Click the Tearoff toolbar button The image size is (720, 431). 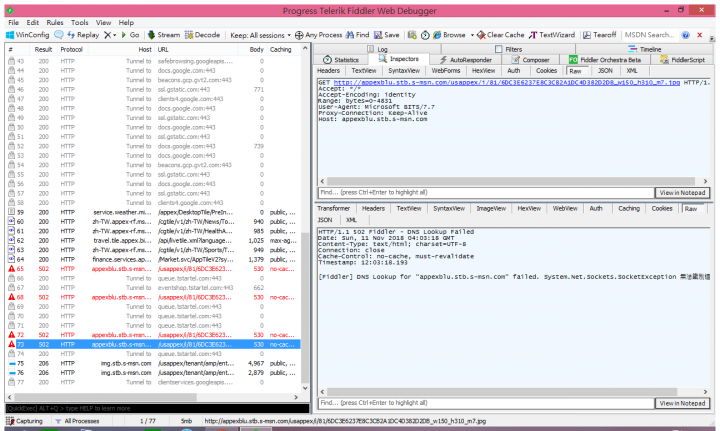pyautogui.click(x=600, y=35)
